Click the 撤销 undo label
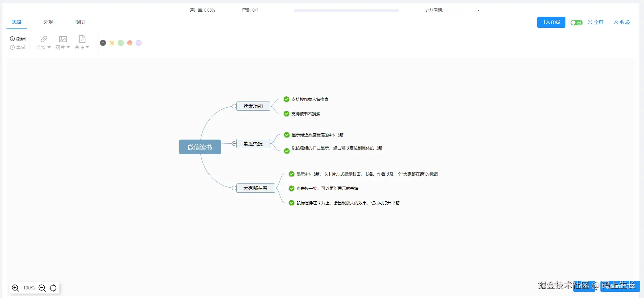Screen dimensions: 644x298 [21, 39]
